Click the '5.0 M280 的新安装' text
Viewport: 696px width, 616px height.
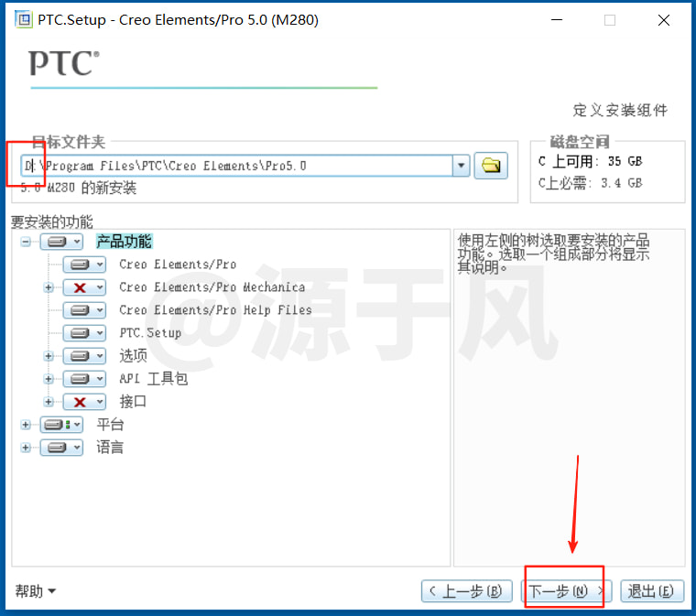point(79,188)
